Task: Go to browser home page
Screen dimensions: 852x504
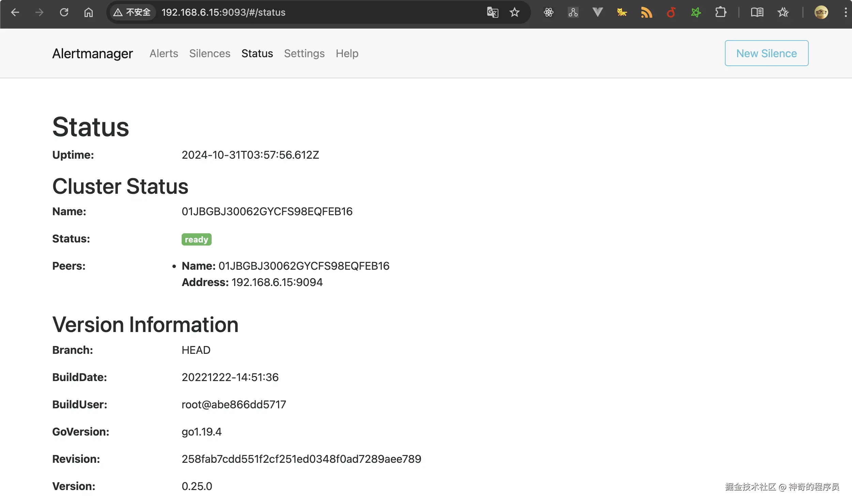Action: click(x=89, y=13)
